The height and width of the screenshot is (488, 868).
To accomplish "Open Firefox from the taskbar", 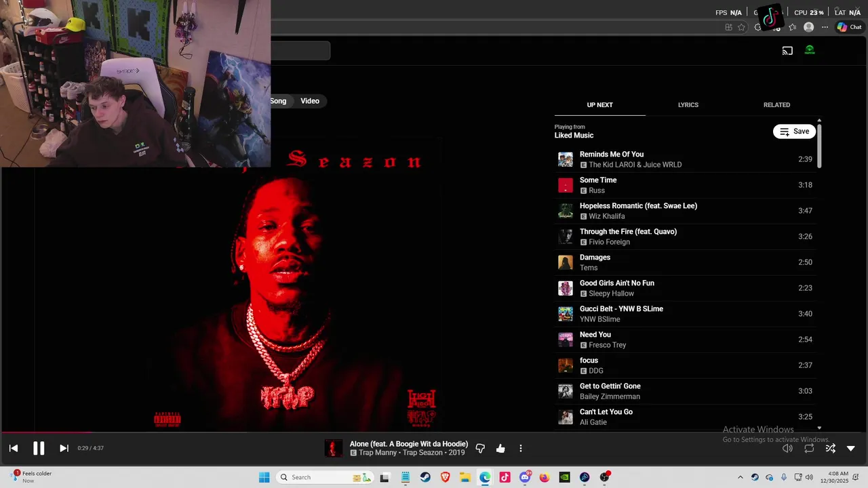I will pos(545,477).
